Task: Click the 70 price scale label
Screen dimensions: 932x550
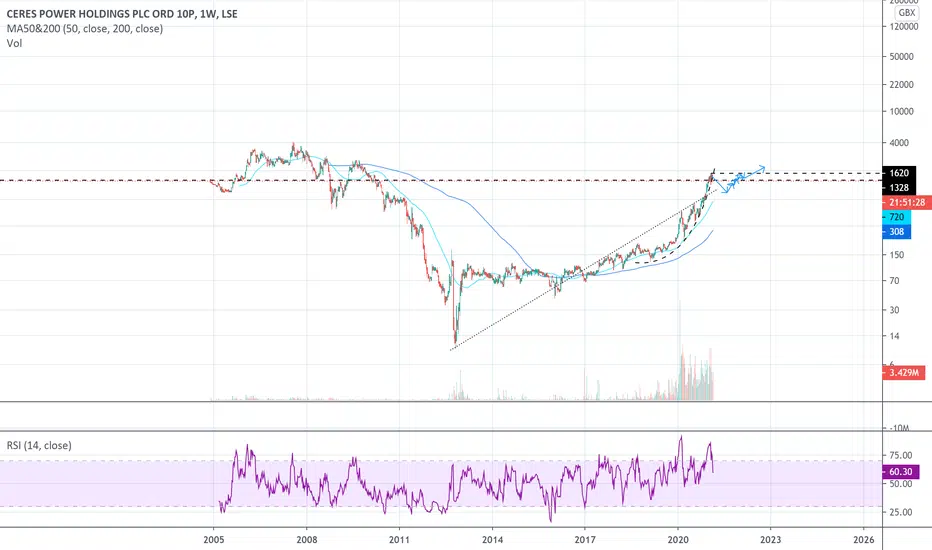Action: [894, 281]
